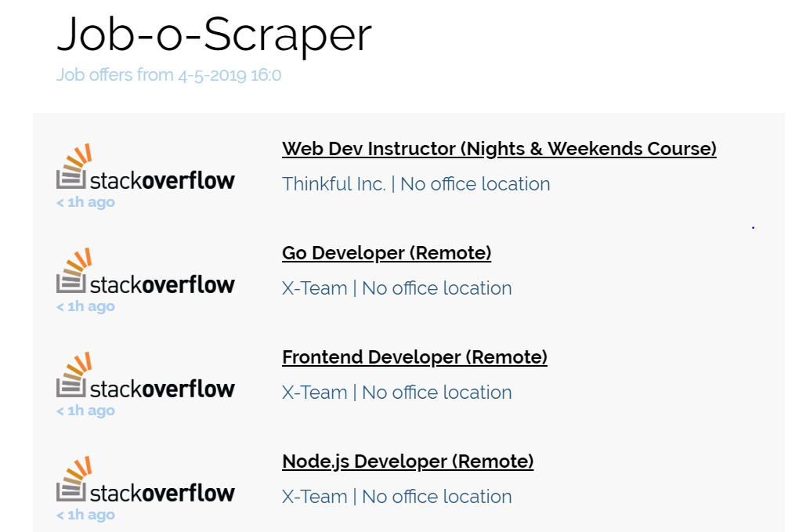The image size is (806, 532).
Task: Click Stack Overflow logo beside Web Dev Instructor
Action: 146,167
